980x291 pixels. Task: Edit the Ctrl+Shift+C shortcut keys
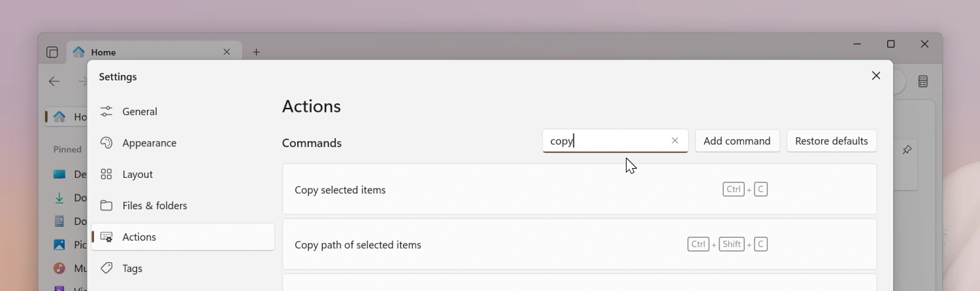click(x=727, y=245)
